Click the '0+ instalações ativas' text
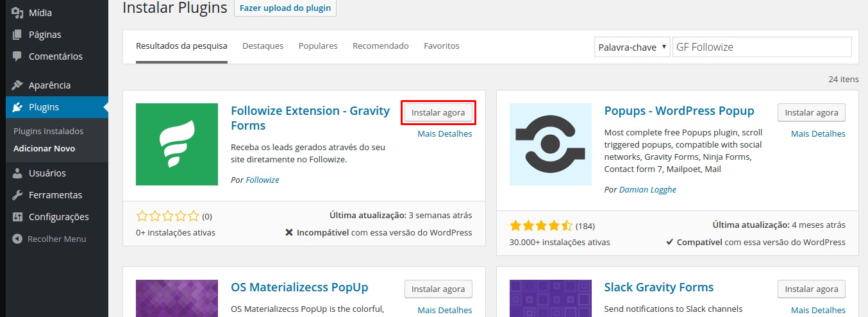Viewport: 868px width, 317px height. (x=176, y=232)
